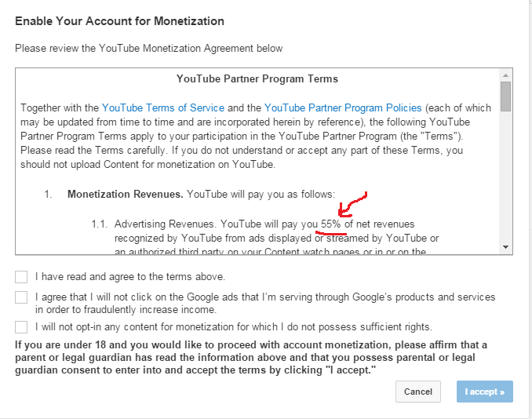The height and width of the screenshot is (419, 532).
Task: Click the scrollbar up arrow in terms box
Action: (x=506, y=74)
